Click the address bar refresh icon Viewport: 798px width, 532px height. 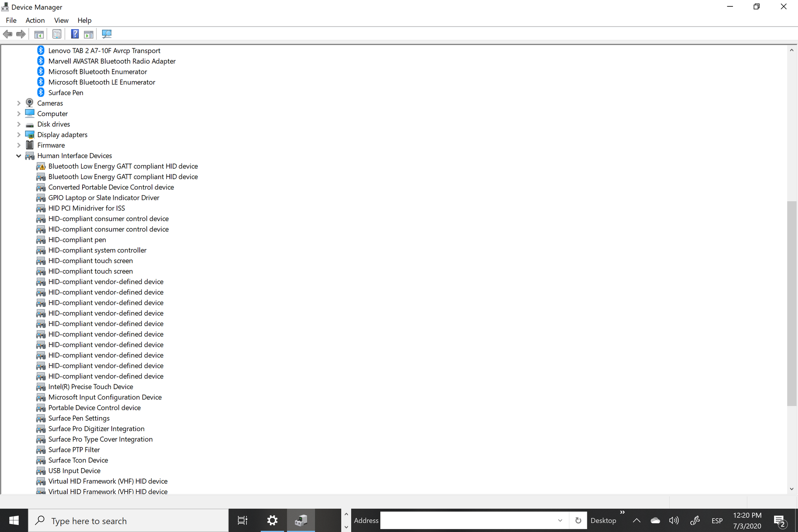[x=578, y=520]
